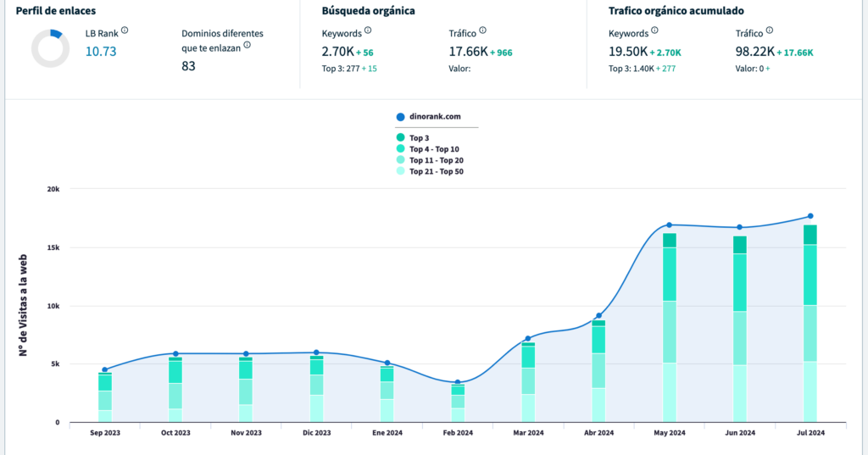Click the 20k y-axis label
The width and height of the screenshot is (868, 455).
(53, 189)
